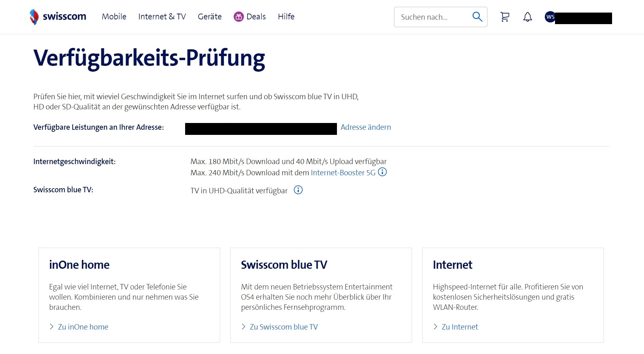Click the Adresse ändern link
The image size is (644, 354).
click(365, 127)
